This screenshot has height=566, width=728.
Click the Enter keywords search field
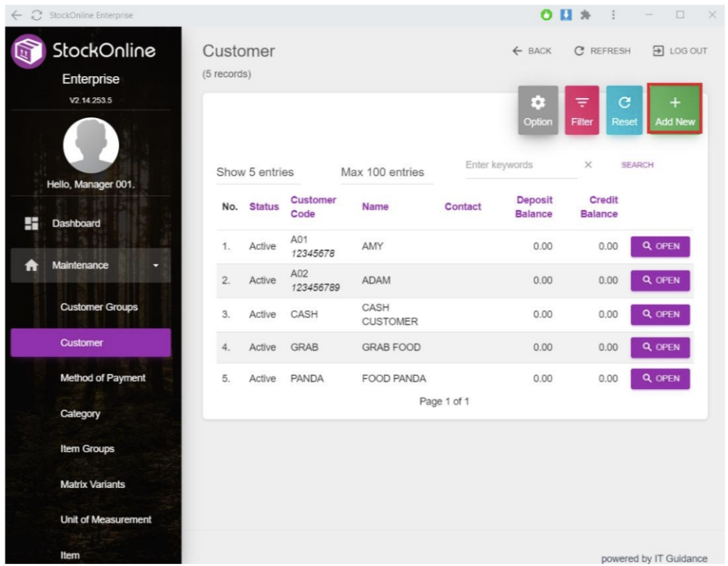pyautogui.click(x=519, y=165)
